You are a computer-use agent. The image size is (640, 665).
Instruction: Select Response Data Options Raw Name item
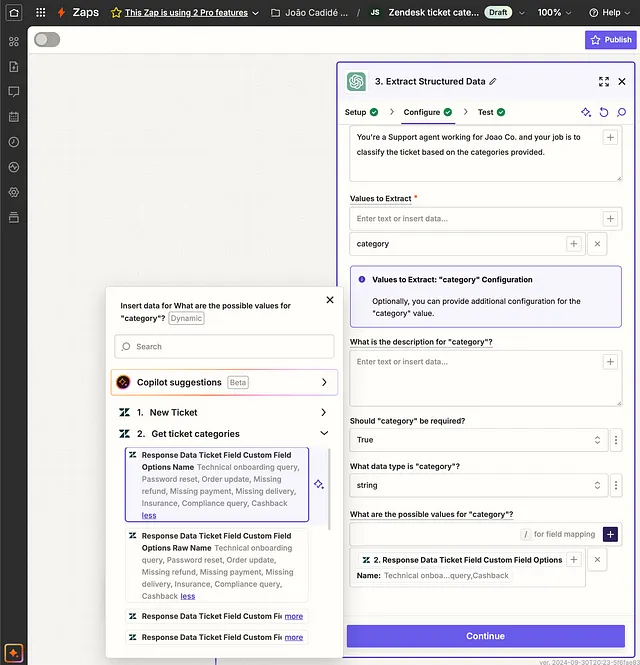click(x=217, y=566)
